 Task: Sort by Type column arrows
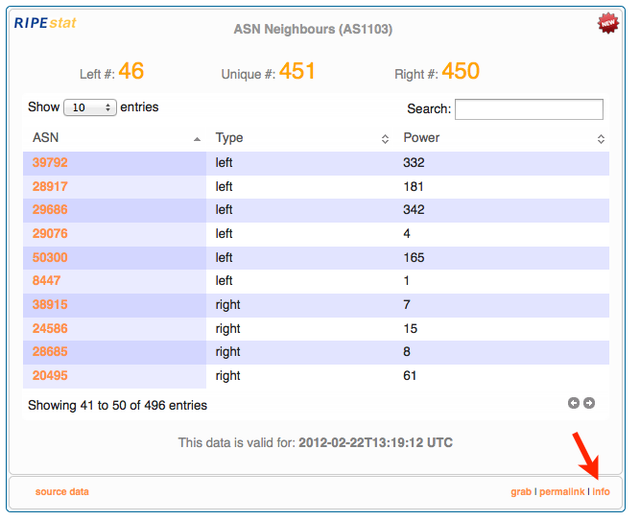[385, 139]
